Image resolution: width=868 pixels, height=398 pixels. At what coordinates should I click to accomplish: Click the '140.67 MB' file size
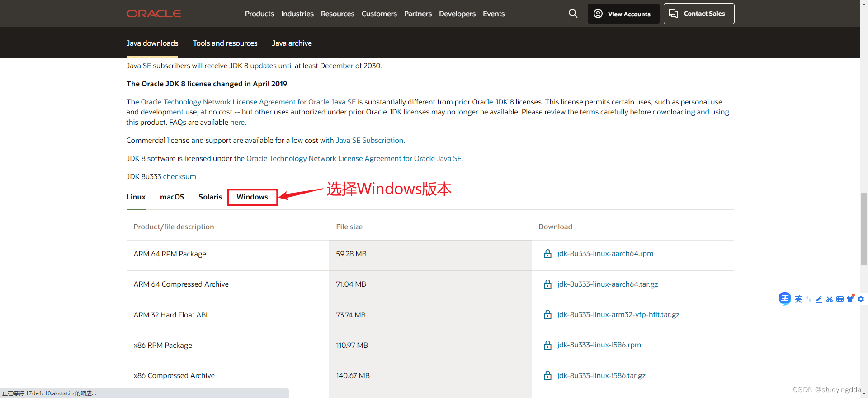point(353,376)
